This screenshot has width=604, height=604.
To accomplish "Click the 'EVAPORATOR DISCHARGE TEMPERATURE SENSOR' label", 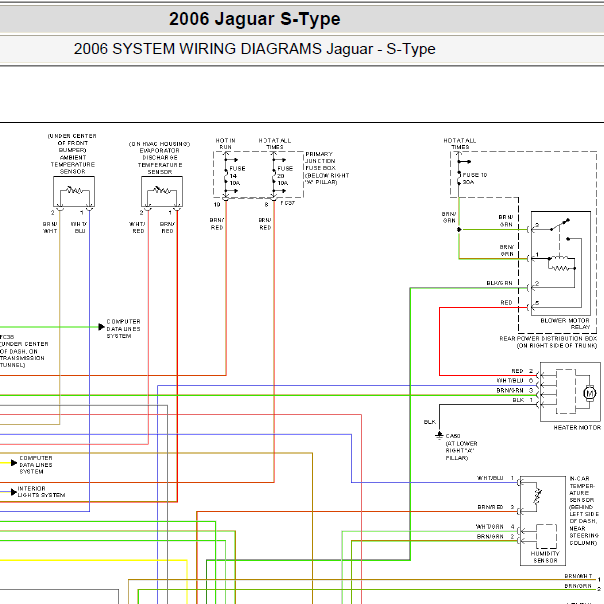I will point(160,161).
